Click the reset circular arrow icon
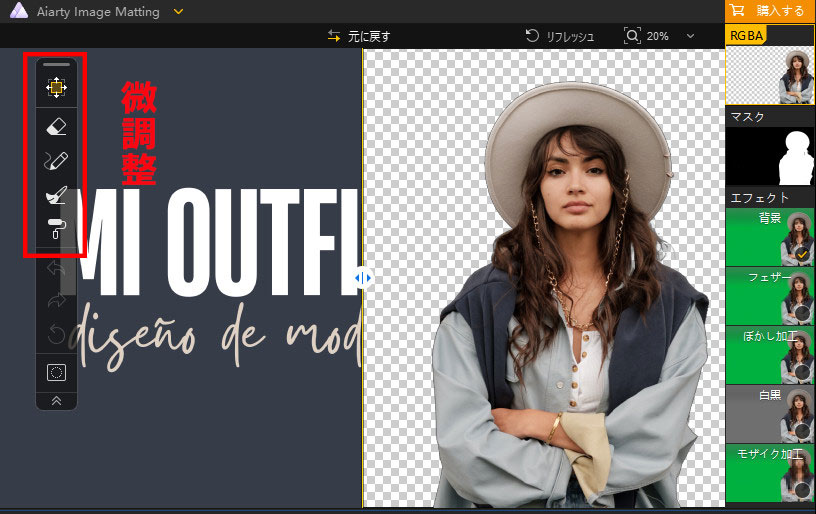816x514 pixels. [56, 335]
